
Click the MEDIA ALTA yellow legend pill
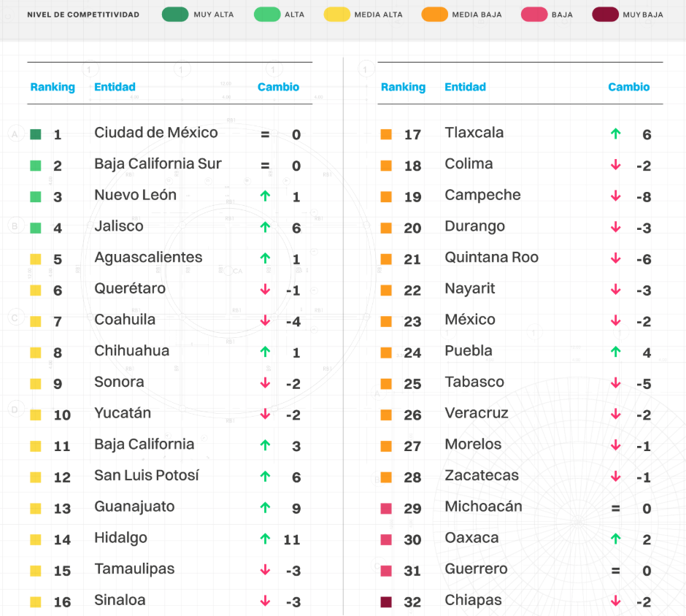(337, 15)
